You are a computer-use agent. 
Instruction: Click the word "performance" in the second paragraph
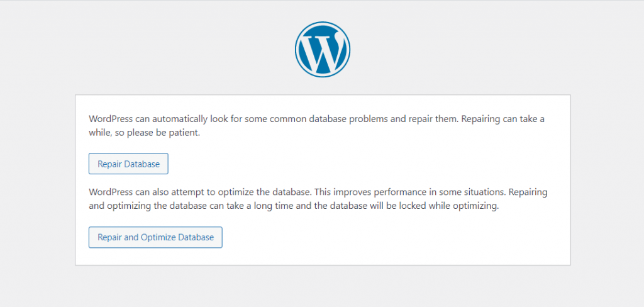[406, 192]
